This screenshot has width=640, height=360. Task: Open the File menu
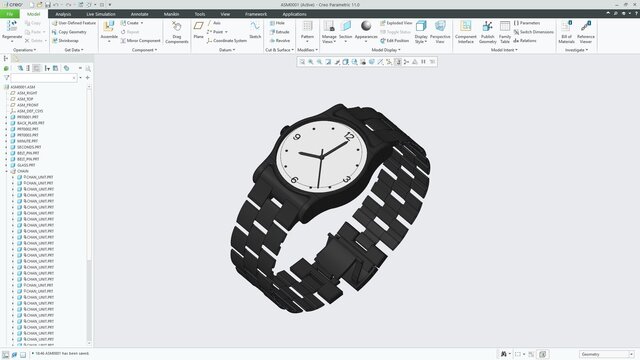tap(10, 14)
